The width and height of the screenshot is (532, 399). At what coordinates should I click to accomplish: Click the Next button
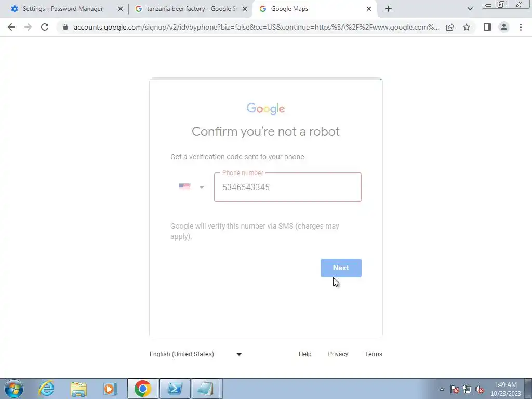pyautogui.click(x=341, y=268)
